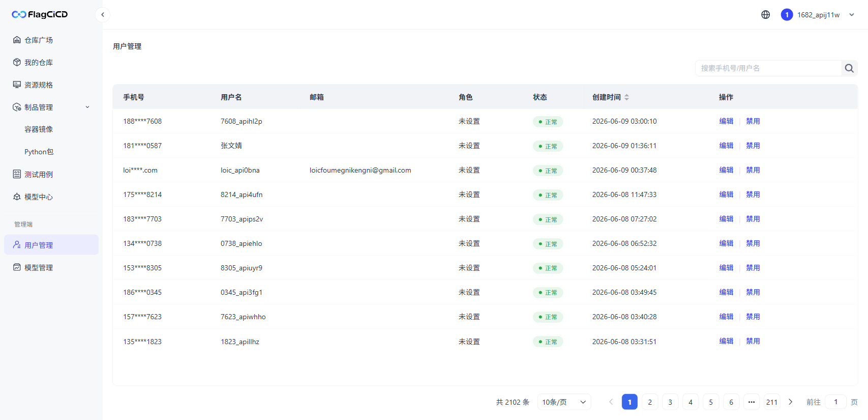
Task: Open 模型中心 in the sidebar
Action: (51, 197)
